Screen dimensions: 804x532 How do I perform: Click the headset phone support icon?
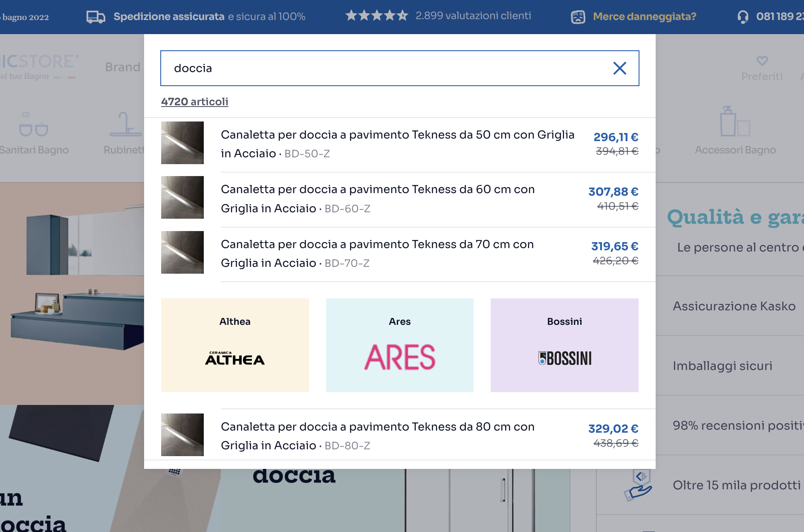tap(743, 17)
